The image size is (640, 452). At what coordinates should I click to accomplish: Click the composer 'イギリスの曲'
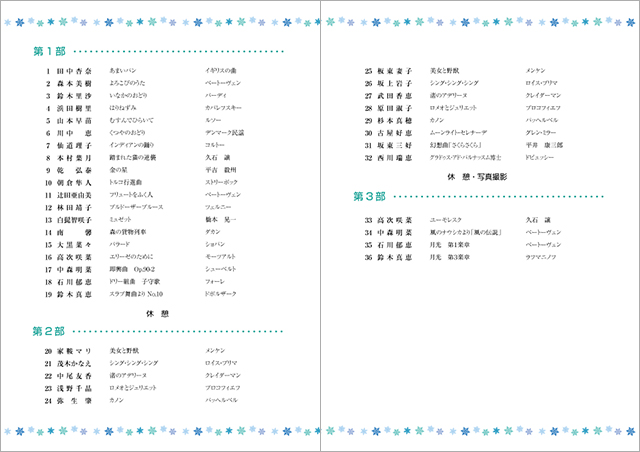point(221,71)
